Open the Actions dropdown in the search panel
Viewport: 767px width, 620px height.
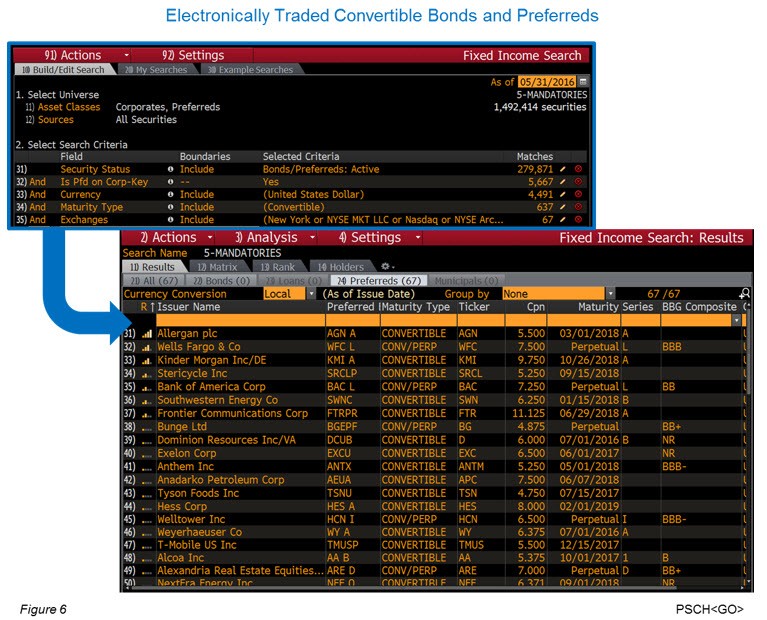126,55
